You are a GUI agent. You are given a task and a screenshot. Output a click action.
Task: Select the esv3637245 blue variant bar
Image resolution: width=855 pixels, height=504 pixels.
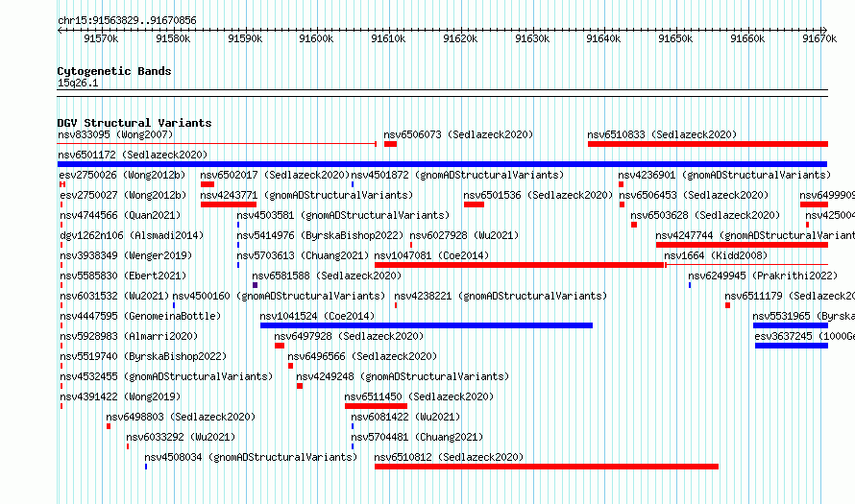(x=792, y=346)
